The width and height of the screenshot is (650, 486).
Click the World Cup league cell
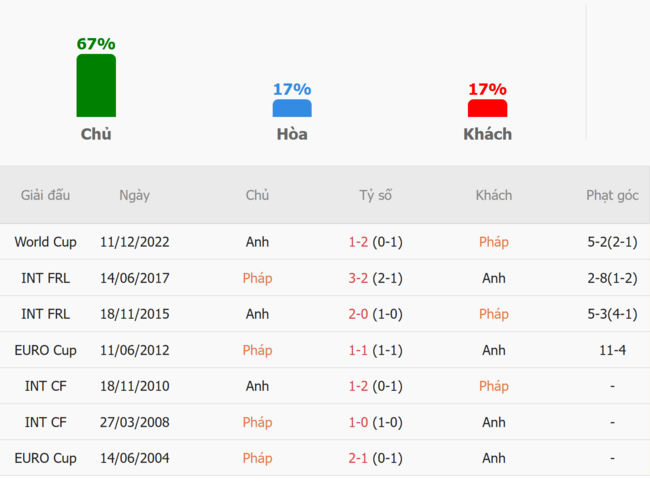tap(45, 242)
